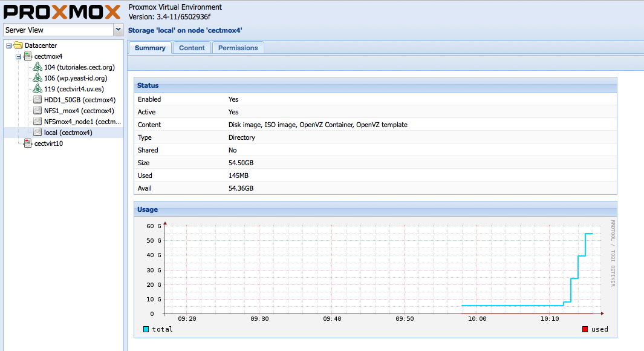This screenshot has width=644, height=351.
Task: Click the cyan 'total' legend swatch
Action: point(146,329)
